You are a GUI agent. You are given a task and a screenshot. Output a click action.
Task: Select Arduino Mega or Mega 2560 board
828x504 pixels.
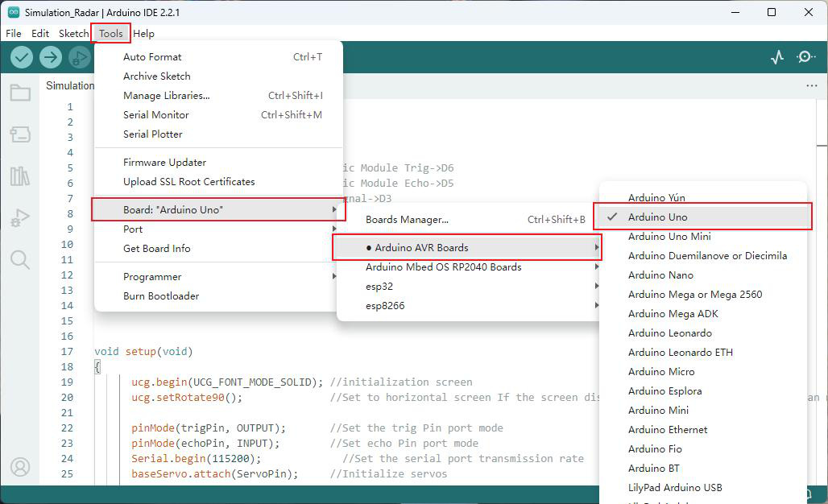[703, 295]
